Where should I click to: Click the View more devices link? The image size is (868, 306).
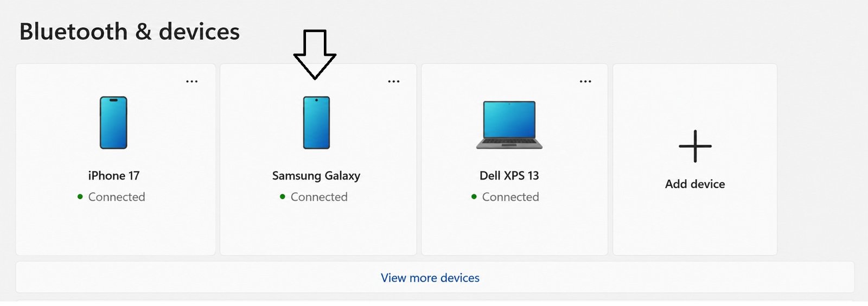pyautogui.click(x=430, y=278)
